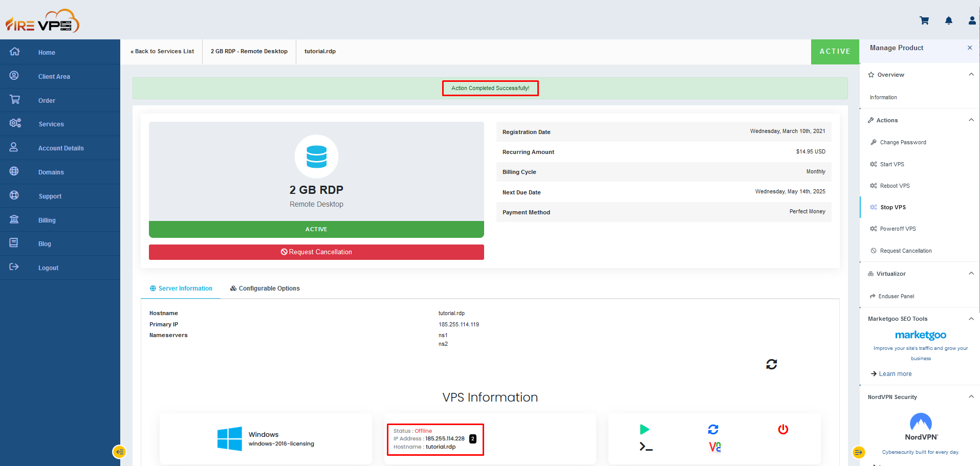
Task: Click Primary IP value 185.255.114.119
Action: 459,324
